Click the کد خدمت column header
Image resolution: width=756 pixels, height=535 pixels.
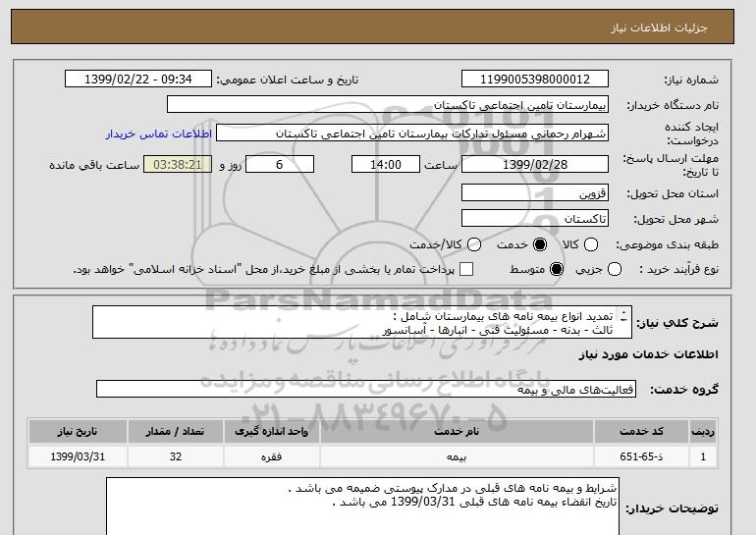pyautogui.click(x=641, y=431)
